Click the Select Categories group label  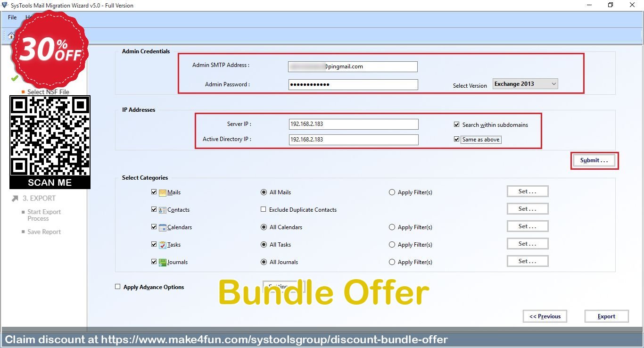(145, 178)
